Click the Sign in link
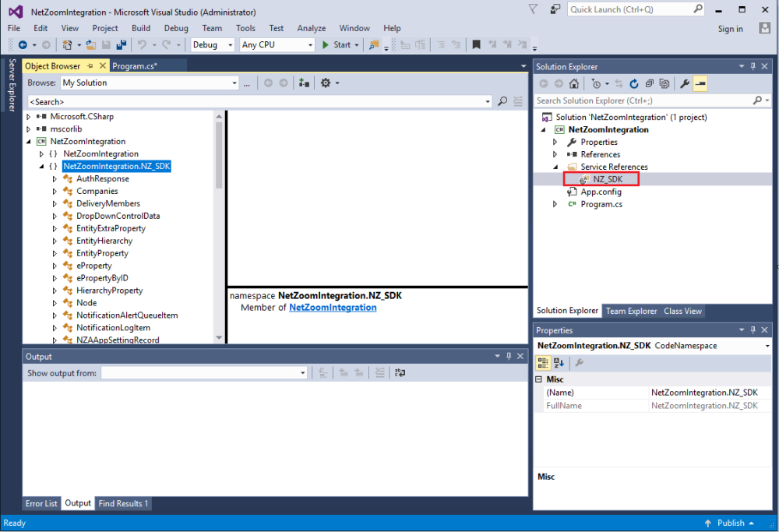 731,29
